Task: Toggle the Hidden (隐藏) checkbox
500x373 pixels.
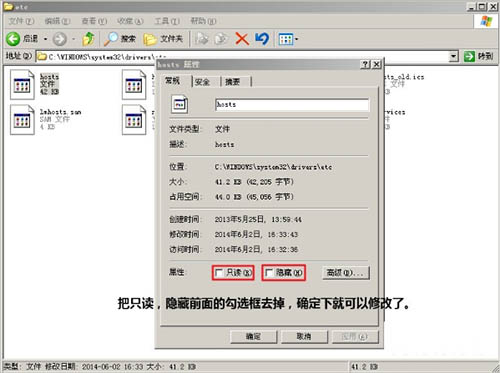Action: (x=269, y=273)
